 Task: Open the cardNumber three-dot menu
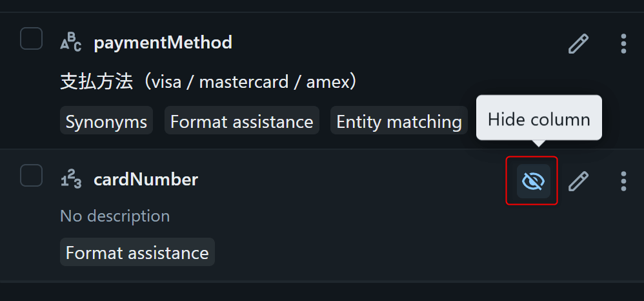click(623, 181)
